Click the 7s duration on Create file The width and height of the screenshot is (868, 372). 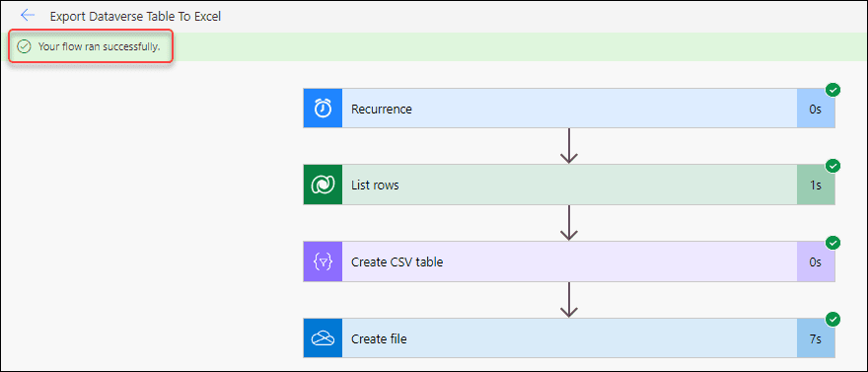click(815, 338)
